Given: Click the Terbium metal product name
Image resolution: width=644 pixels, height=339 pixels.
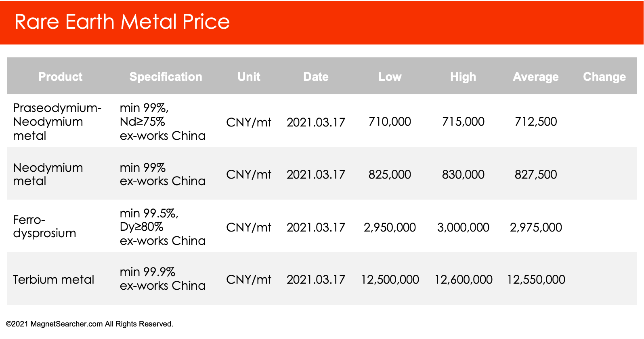Looking at the screenshot, I should pyautogui.click(x=53, y=280).
